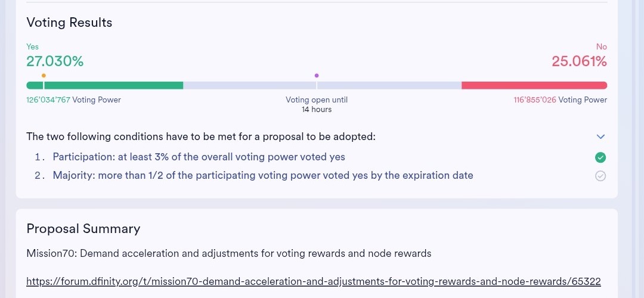The image size is (644, 298).
Task: Click the gray Majority status check icon
Action: click(600, 176)
